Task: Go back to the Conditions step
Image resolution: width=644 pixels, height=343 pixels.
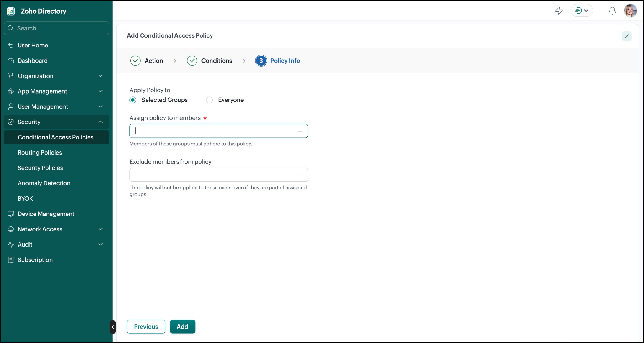Action: tap(210, 61)
